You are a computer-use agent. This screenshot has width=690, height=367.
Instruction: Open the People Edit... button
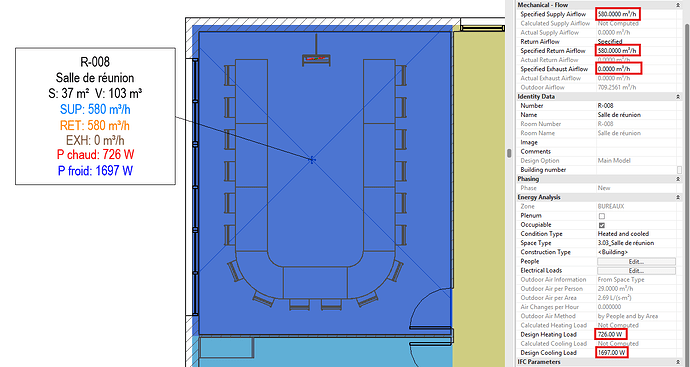click(x=636, y=261)
